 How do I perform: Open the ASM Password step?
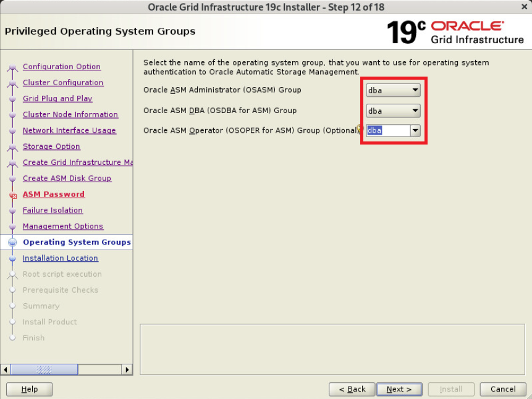click(54, 194)
